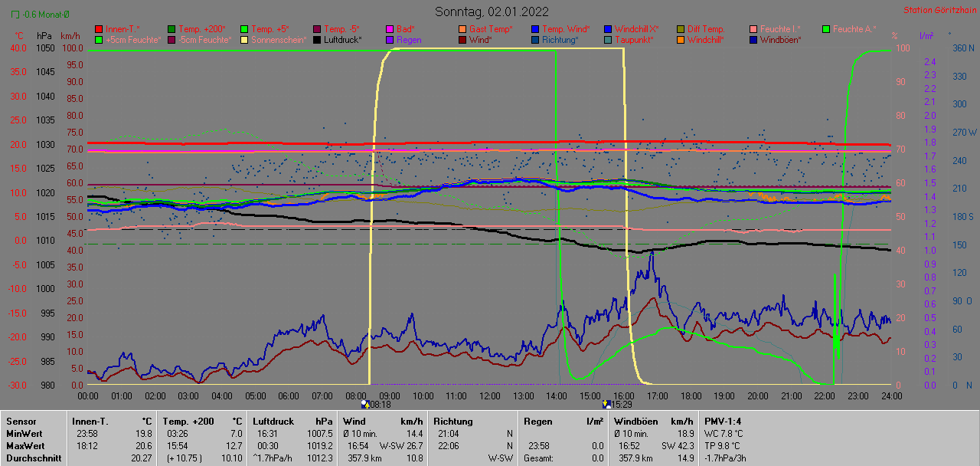Click the orange Windchill legend swatch
Viewport: 980px width, 466px height.
tap(681, 39)
